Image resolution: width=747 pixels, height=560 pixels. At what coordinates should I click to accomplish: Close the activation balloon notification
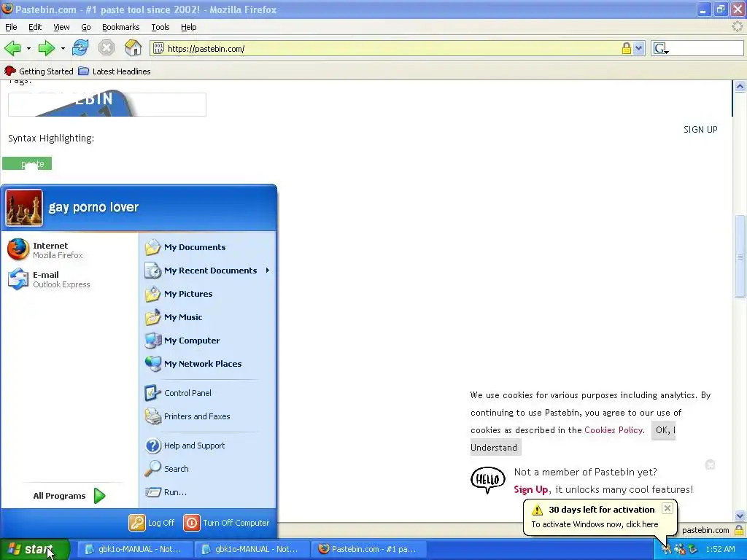click(667, 508)
